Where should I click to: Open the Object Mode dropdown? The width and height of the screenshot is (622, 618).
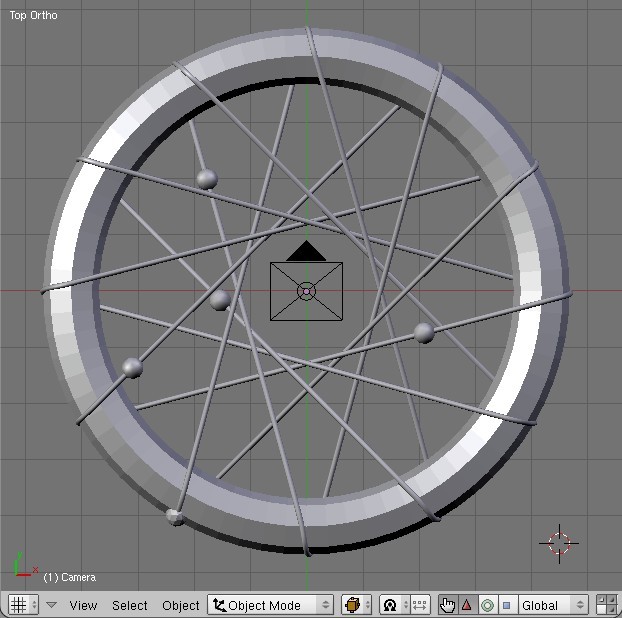point(271,605)
